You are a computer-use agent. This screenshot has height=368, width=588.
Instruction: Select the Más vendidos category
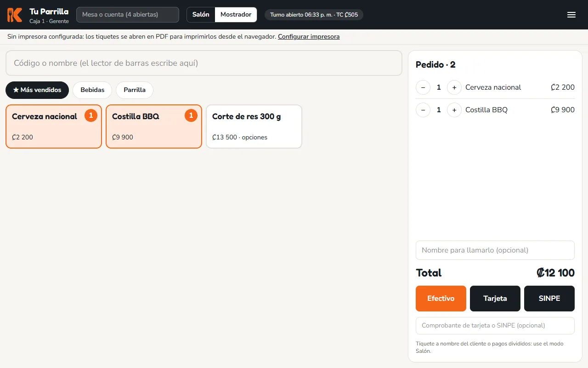point(37,90)
